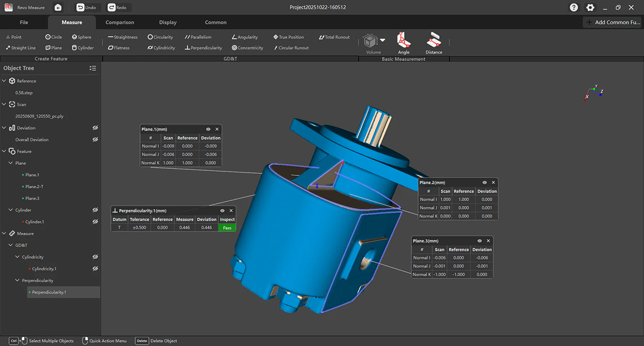The image size is (644, 346).
Task: Open the Display tab
Action: 167,23
